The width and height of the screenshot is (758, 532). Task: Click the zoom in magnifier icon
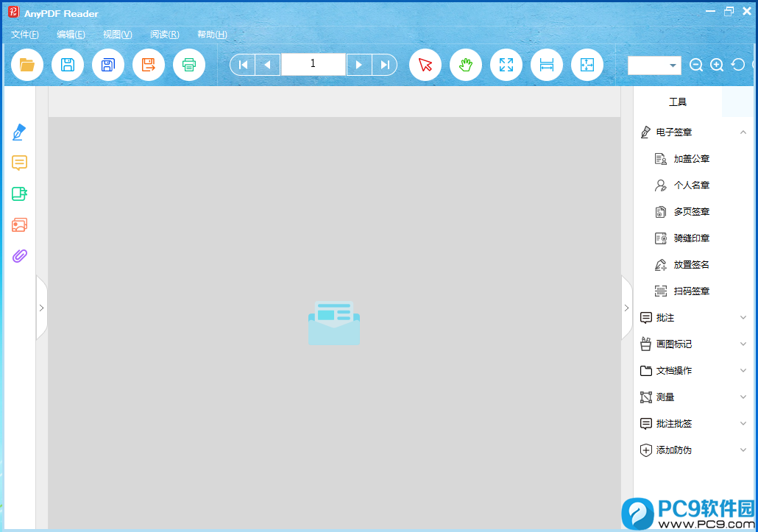[717, 65]
